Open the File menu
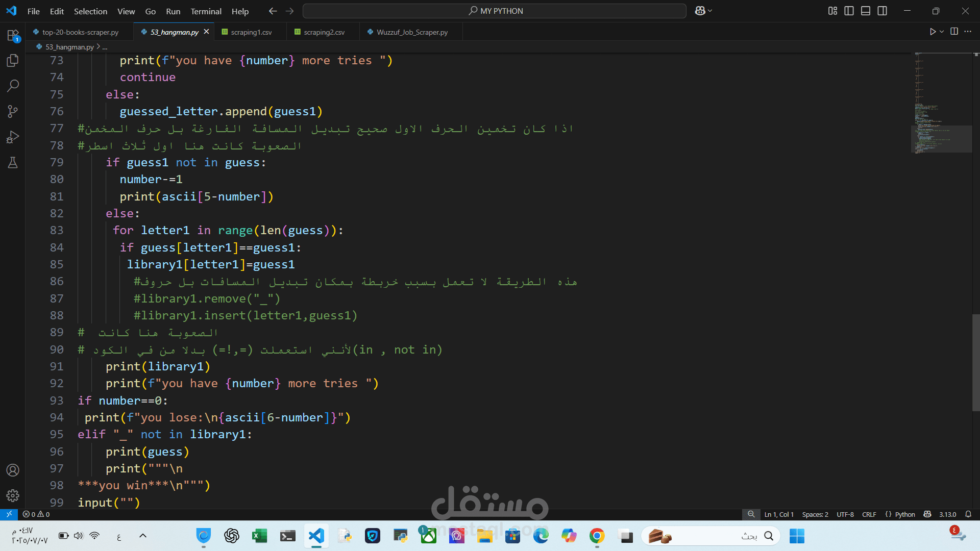This screenshot has height=551, width=980. click(x=34, y=11)
